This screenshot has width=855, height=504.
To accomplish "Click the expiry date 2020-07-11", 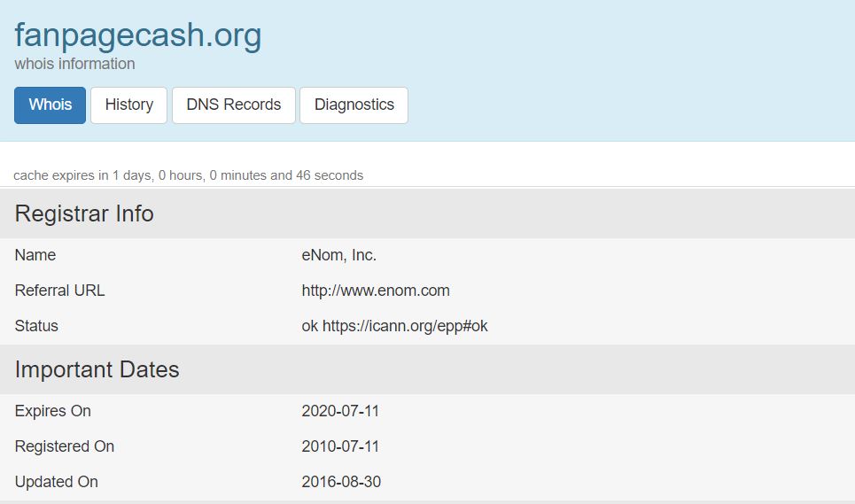I will click(340, 411).
